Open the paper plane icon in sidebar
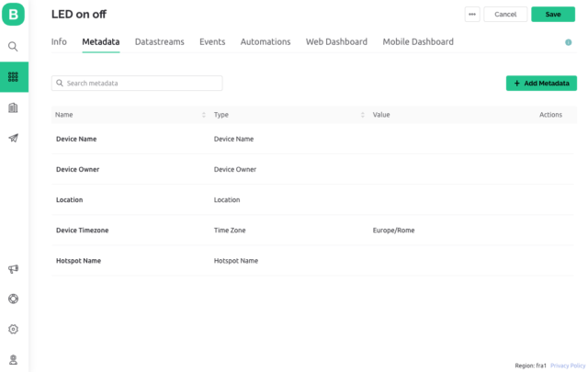The image size is (588, 372). pyautogui.click(x=13, y=139)
